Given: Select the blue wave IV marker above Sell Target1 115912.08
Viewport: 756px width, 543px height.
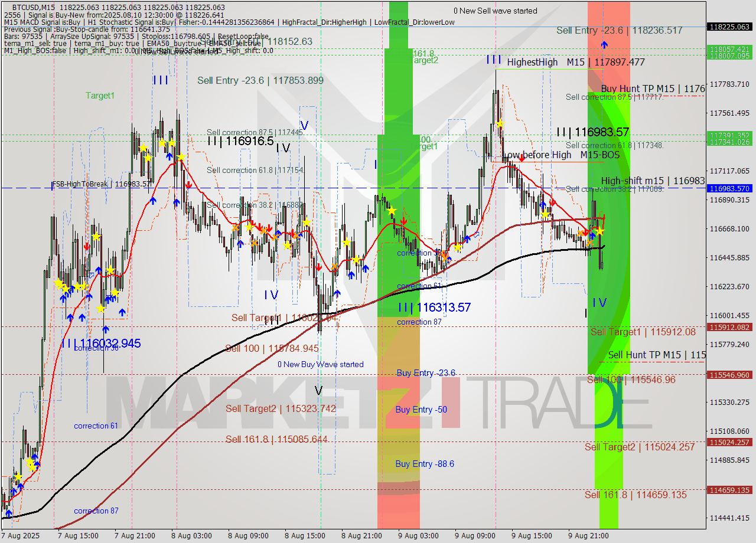Looking at the screenshot, I should [x=599, y=303].
